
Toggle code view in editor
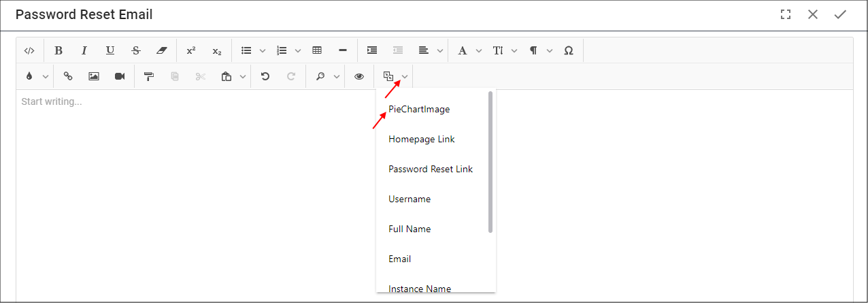click(29, 50)
